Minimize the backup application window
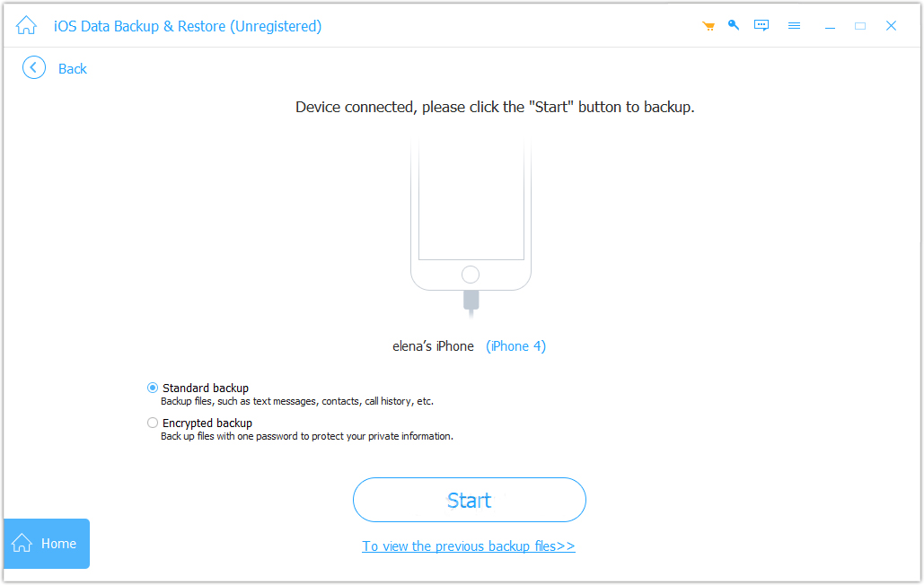 pos(830,26)
